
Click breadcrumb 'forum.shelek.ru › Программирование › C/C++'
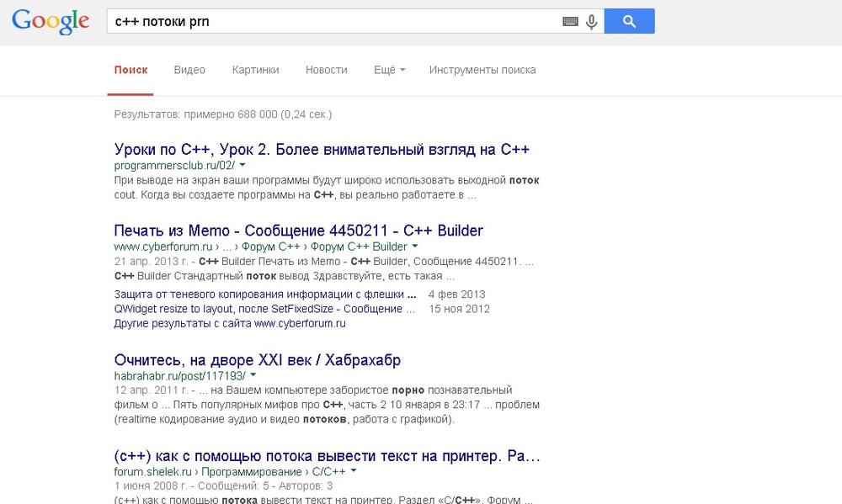[230, 472]
